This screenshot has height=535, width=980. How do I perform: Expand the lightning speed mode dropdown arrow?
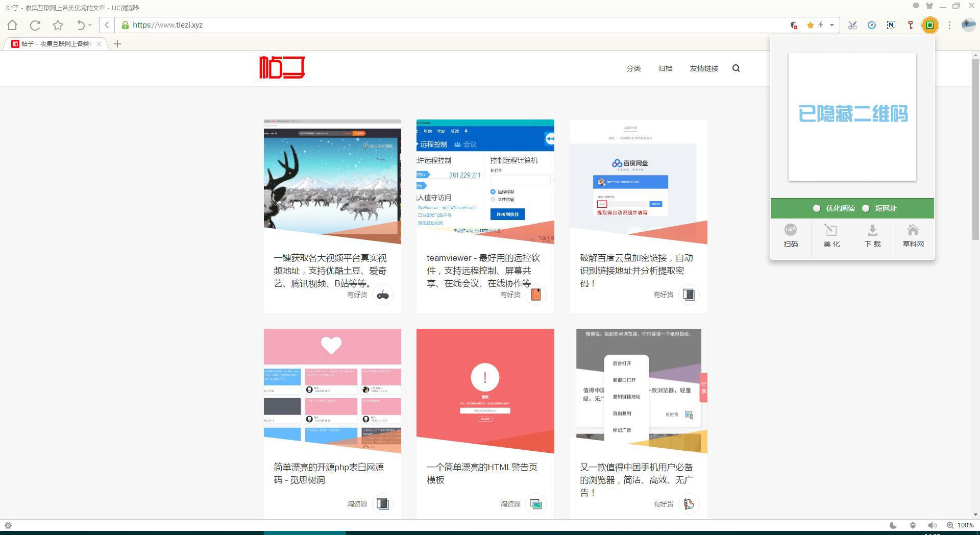coord(831,25)
